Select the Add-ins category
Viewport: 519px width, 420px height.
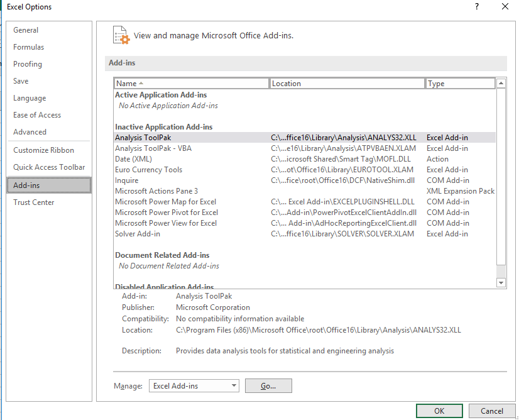pos(49,185)
